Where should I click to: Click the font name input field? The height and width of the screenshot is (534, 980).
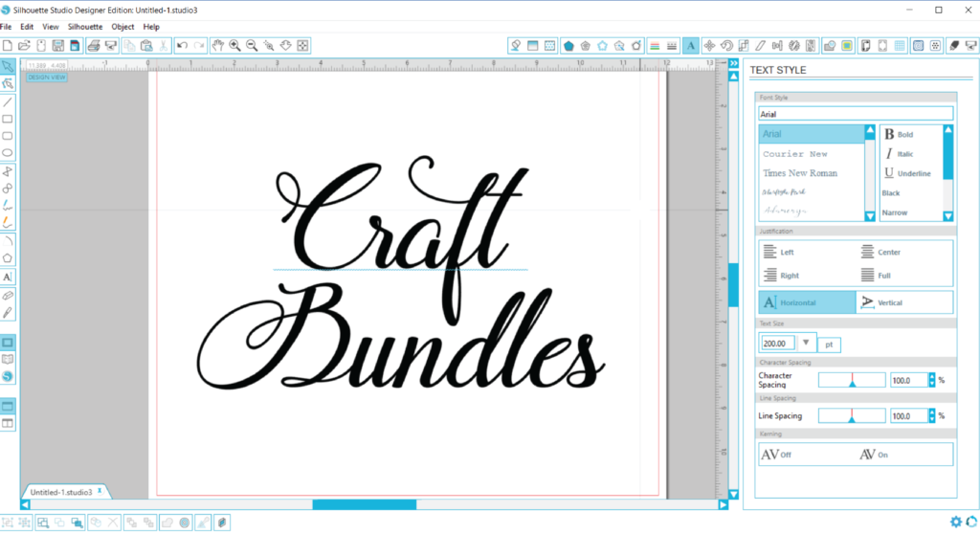856,115
